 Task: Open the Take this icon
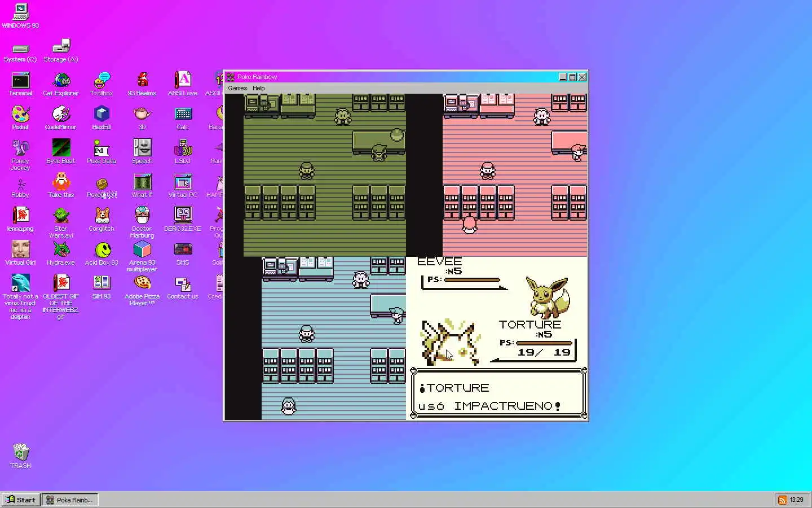[x=61, y=186]
